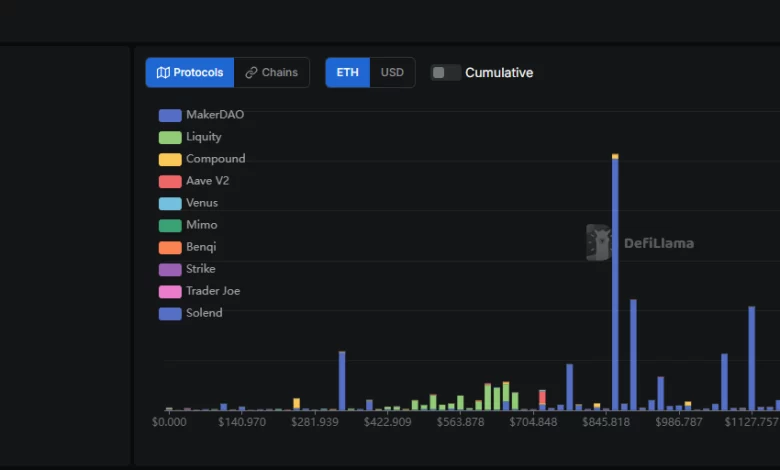Select ETH currency option
The image size is (780, 470).
(x=348, y=73)
